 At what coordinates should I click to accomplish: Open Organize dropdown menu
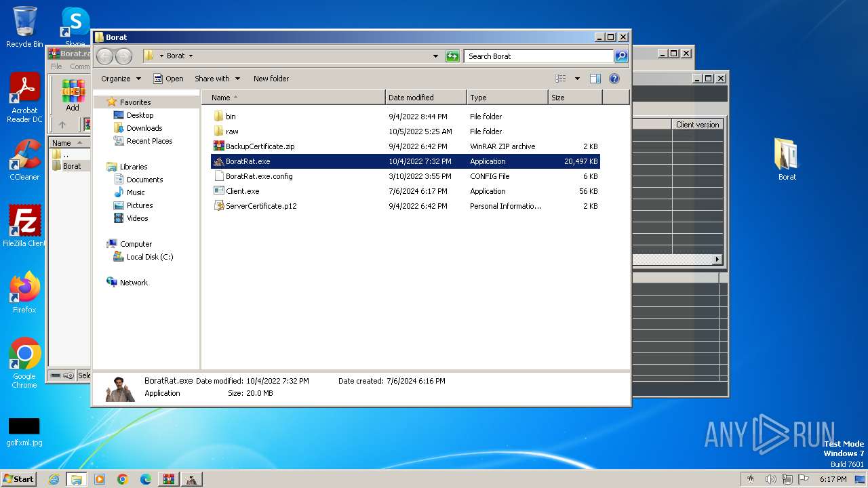[121, 79]
